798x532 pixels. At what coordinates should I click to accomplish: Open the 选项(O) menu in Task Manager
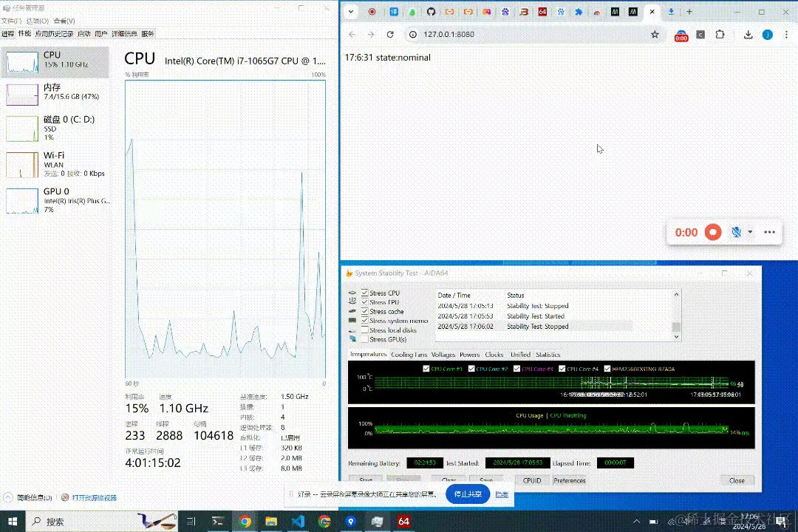coord(38,21)
